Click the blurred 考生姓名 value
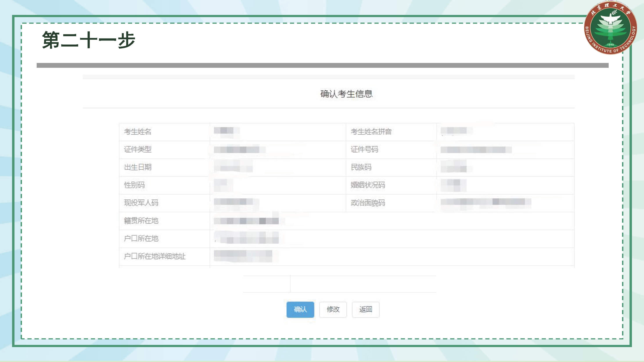 (225, 131)
